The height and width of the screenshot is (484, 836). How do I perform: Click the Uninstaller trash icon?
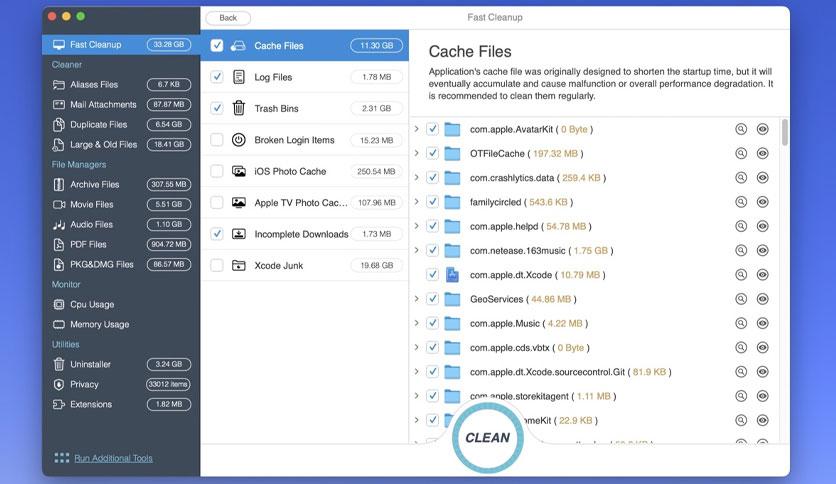click(x=59, y=365)
